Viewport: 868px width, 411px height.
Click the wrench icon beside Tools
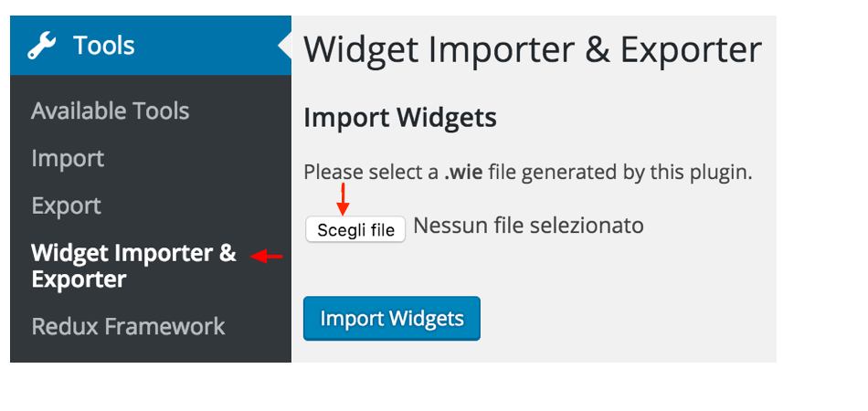point(42,46)
